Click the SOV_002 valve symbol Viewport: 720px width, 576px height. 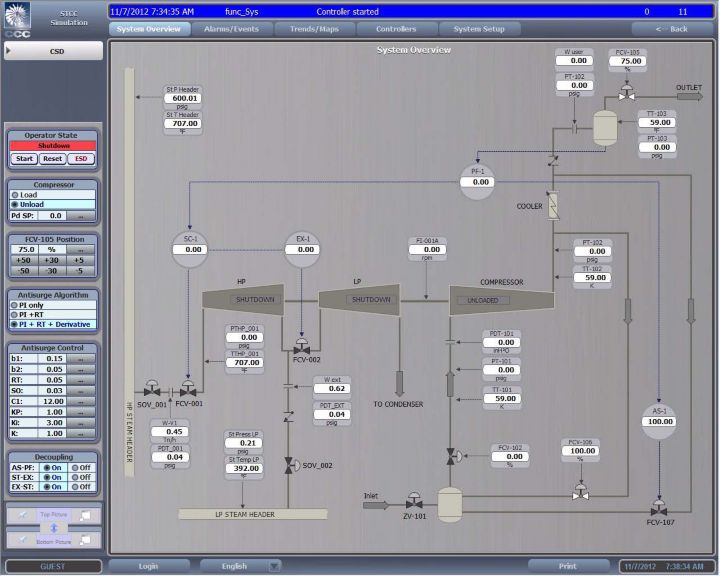tap(291, 465)
